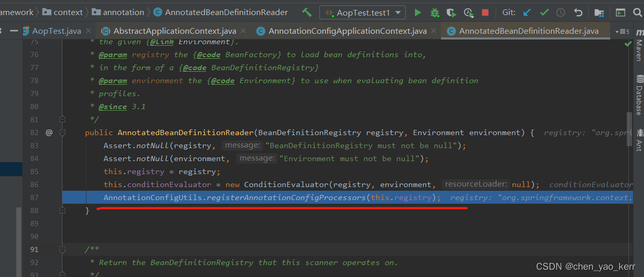The height and width of the screenshot is (277, 644).
Task: Stop the running process with the red square
Action: pos(485,12)
